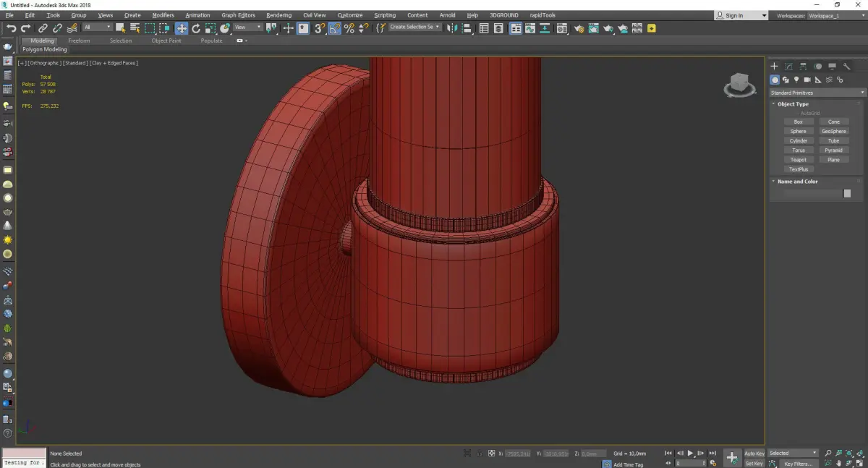
Task: Open the selection filter 'All' dropdown
Action: (97, 27)
